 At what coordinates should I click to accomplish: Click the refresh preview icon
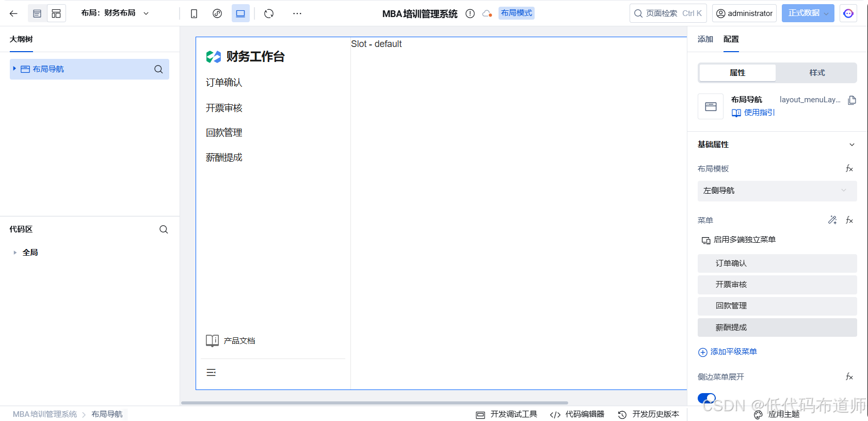269,13
